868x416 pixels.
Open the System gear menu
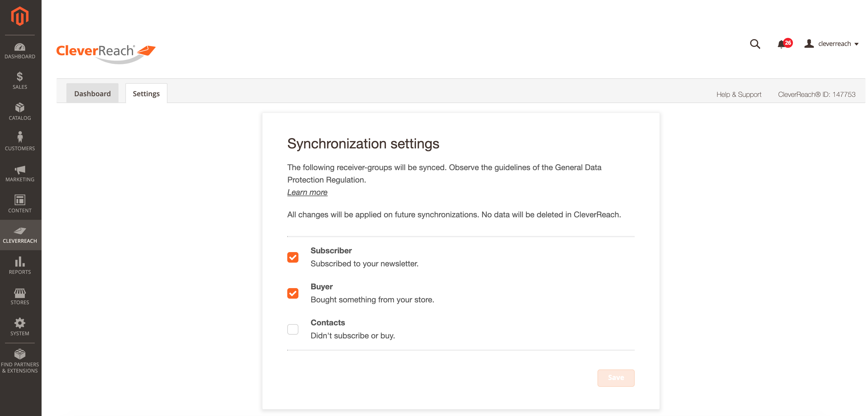tap(20, 327)
